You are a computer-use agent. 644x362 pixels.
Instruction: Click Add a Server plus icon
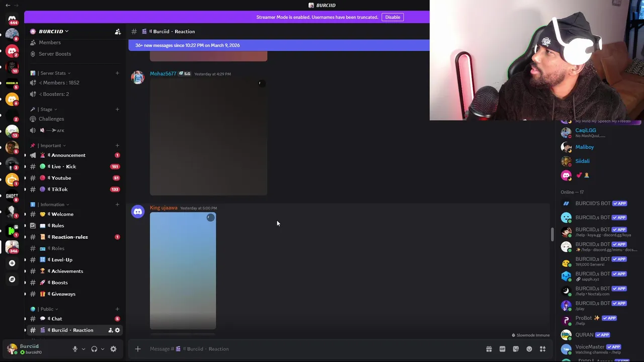12,263
